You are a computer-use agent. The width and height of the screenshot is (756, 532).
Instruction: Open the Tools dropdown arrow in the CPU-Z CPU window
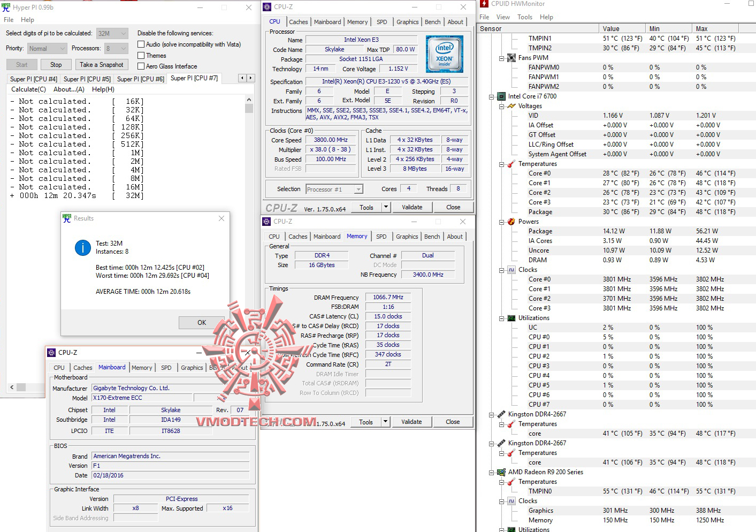click(x=385, y=207)
